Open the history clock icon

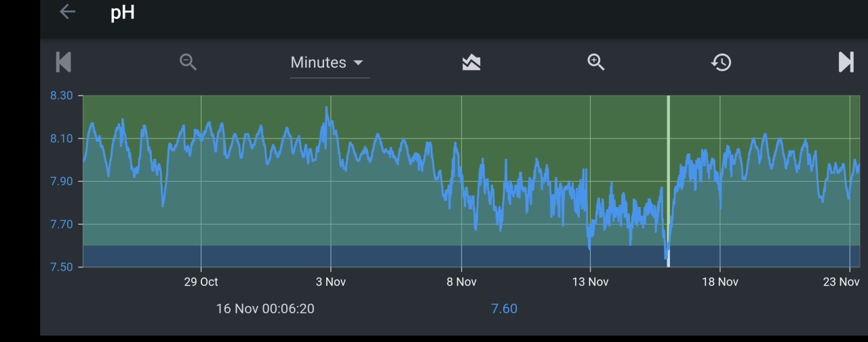point(721,62)
